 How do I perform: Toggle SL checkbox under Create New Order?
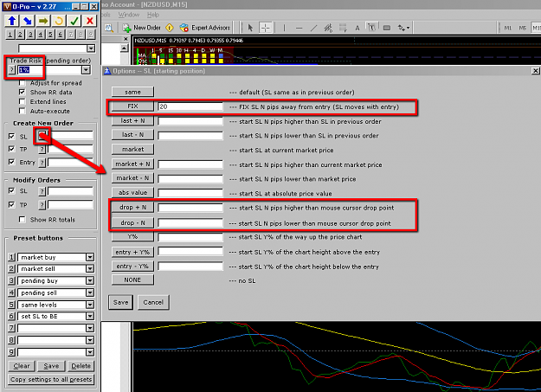pyautogui.click(x=12, y=137)
